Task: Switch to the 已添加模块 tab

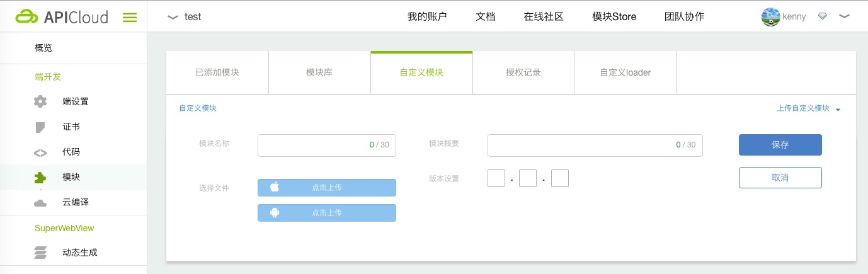Action: 217,72
